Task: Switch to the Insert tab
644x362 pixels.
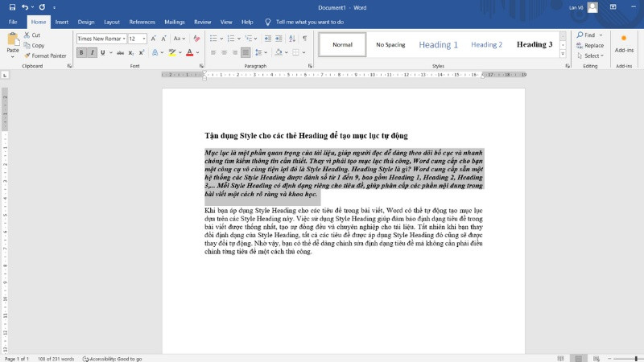Action: tap(61, 22)
